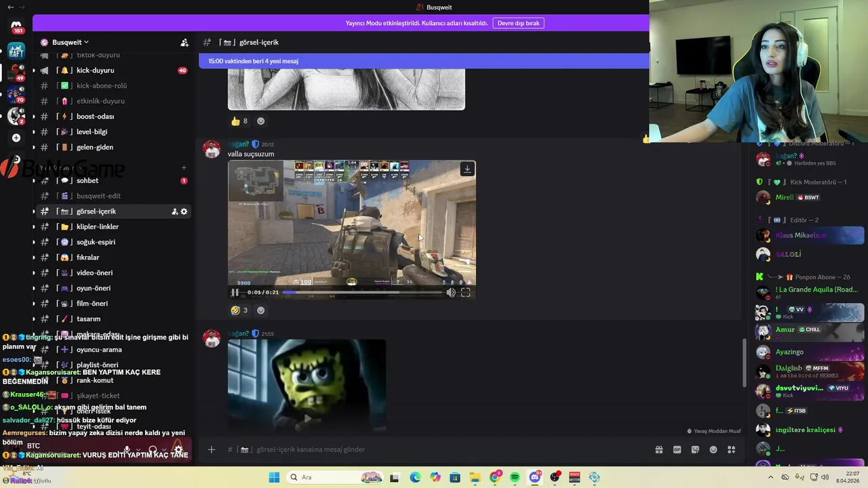
Task: Click the add a server plus icon
Action: click(16, 138)
